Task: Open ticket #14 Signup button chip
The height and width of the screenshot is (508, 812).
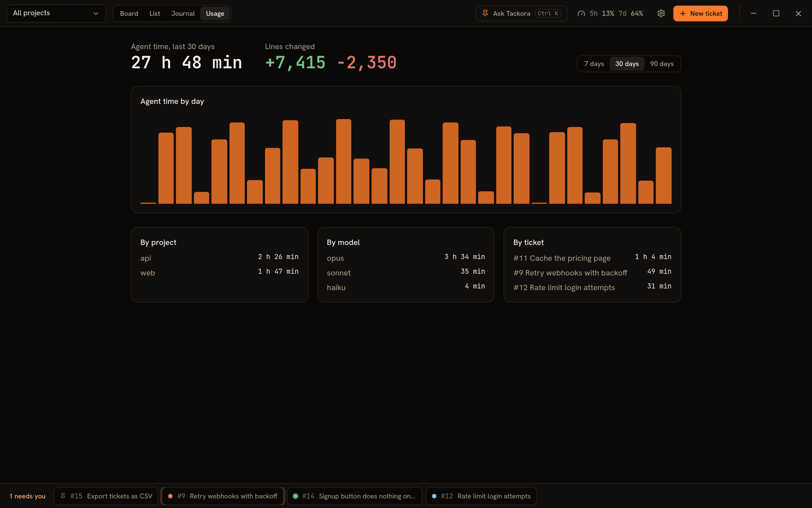Action: coord(355,496)
